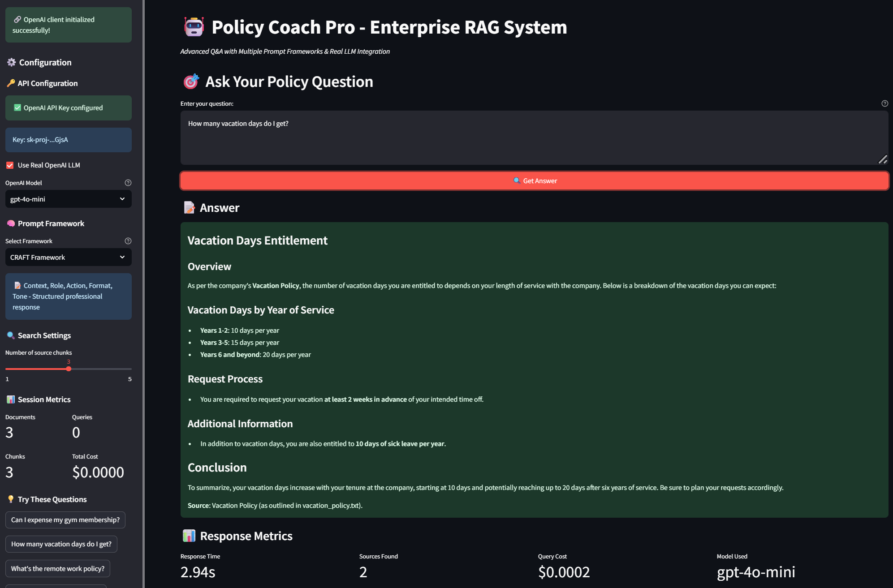The image size is (893, 588).
Task: Uncheck the Use Real OpenAI LLM checkbox
Action: click(10, 165)
